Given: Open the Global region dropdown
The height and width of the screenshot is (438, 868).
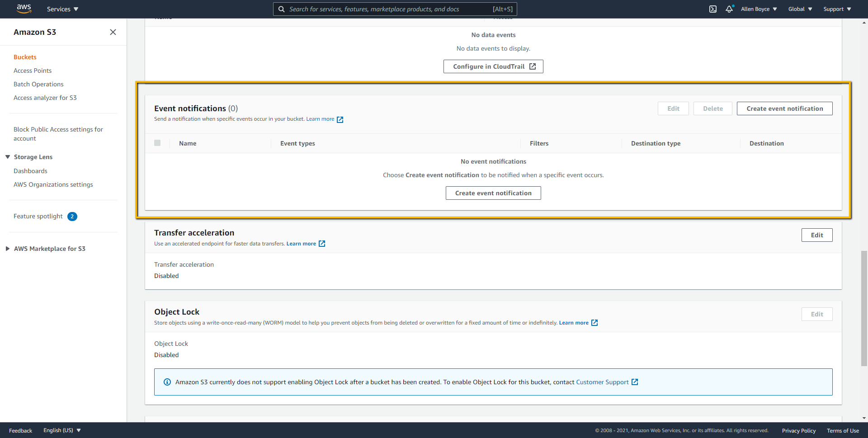Looking at the screenshot, I should click(800, 9).
